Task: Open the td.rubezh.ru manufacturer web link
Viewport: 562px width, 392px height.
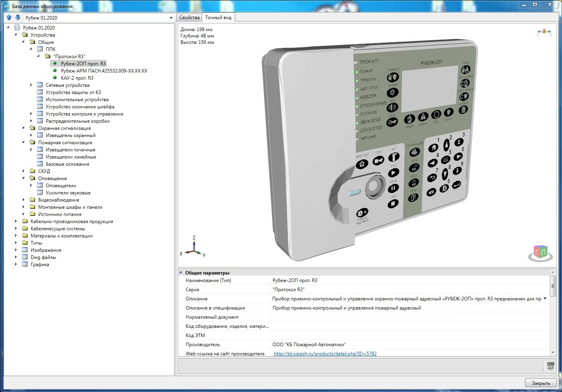Action: point(325,353)
